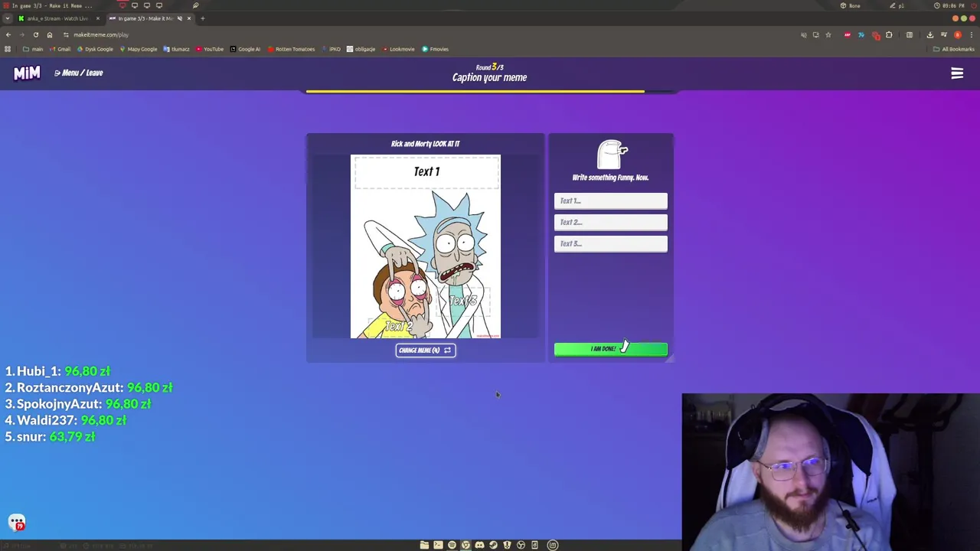The height and width of the screenshot is (551, 980).
Task: Go forward in browser history
Action: (21, 34)
